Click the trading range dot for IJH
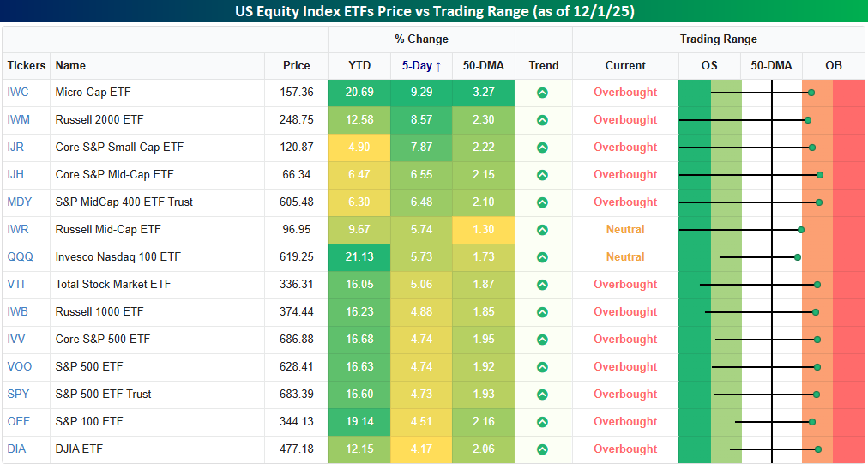 pos(820,175)
